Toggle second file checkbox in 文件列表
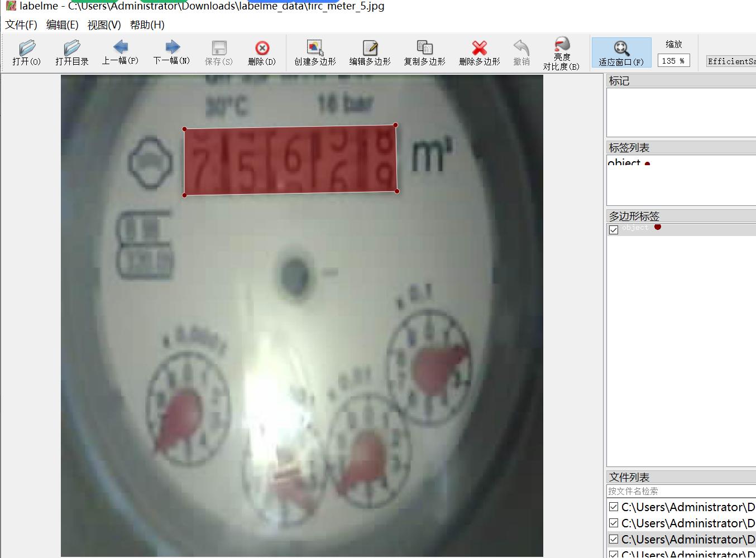Image resolution: width=756 pixels, height=558 pixels. pos(614,523)
